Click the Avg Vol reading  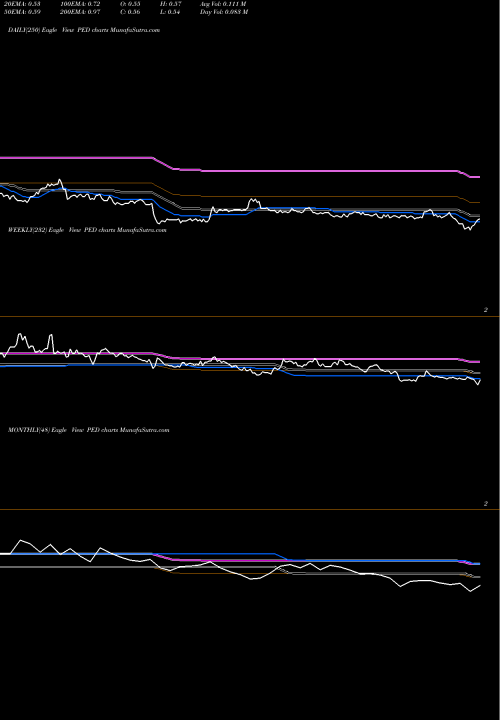coord(223,4)
